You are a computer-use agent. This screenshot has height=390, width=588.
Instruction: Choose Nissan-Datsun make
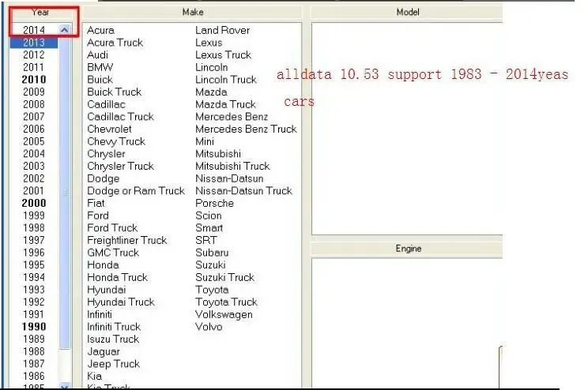point(229,178)
